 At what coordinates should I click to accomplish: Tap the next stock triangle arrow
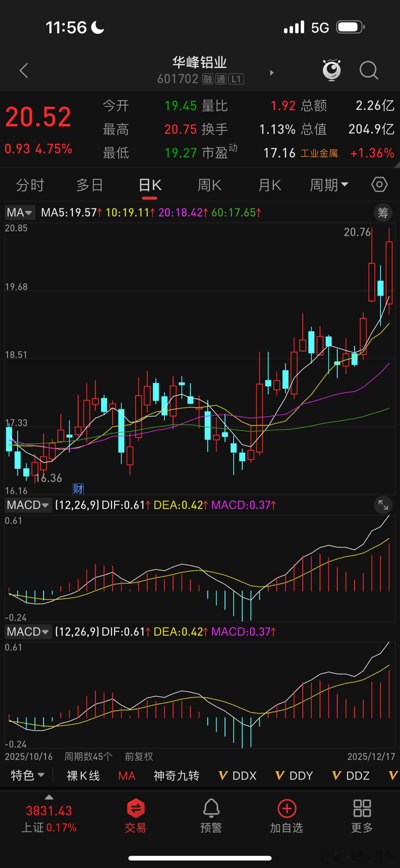click(272, 73)
